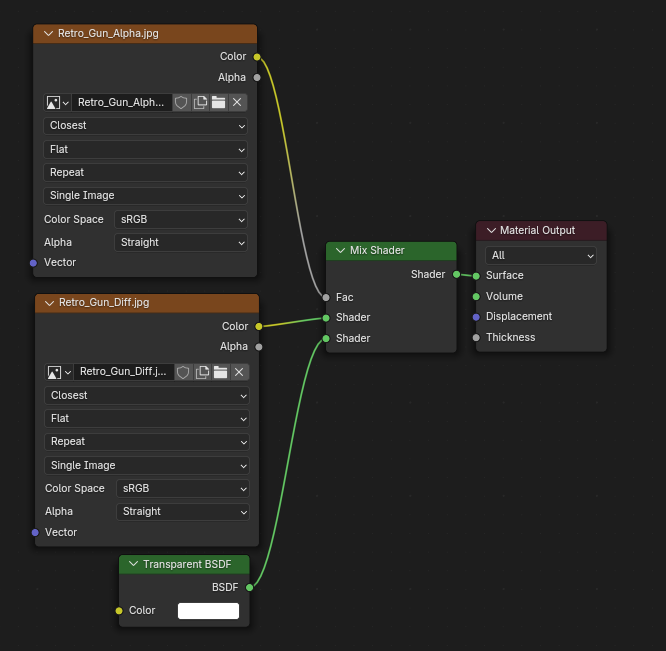Open image browser in Retro_Gun_Alpha node

(x=57, y=102)
